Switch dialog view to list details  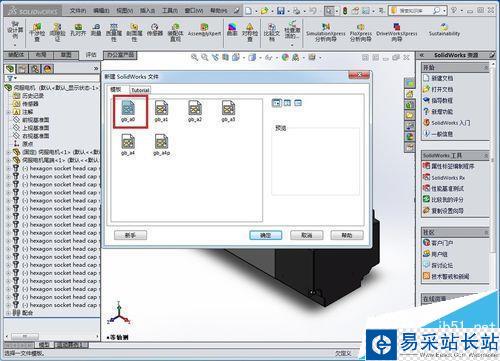(298, 103)
